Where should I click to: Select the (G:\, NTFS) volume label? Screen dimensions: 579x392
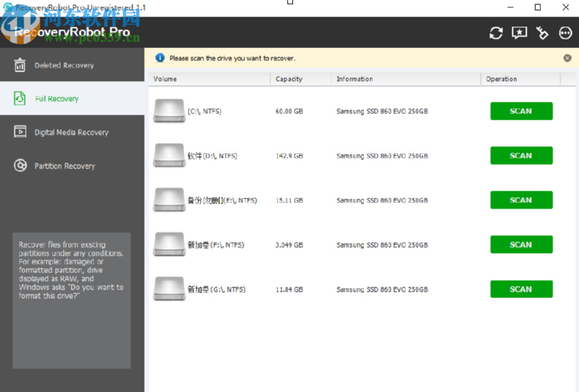pyautogui.click(x=216, y=290)
